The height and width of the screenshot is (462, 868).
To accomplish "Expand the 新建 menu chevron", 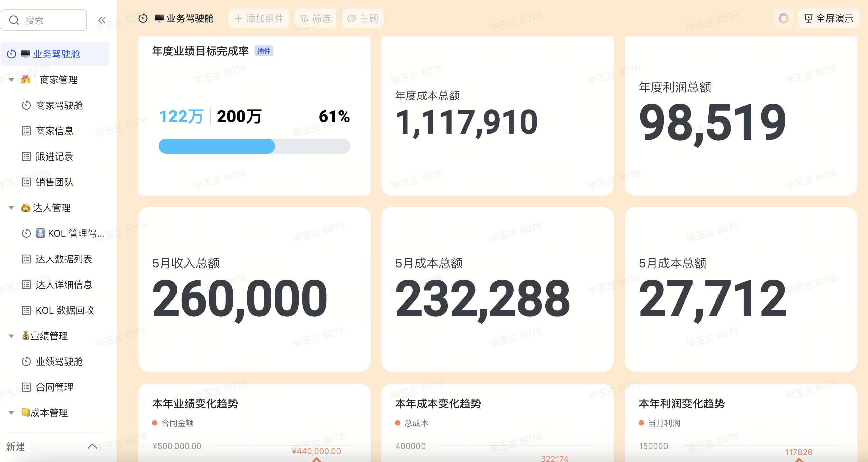I will 92,446.
